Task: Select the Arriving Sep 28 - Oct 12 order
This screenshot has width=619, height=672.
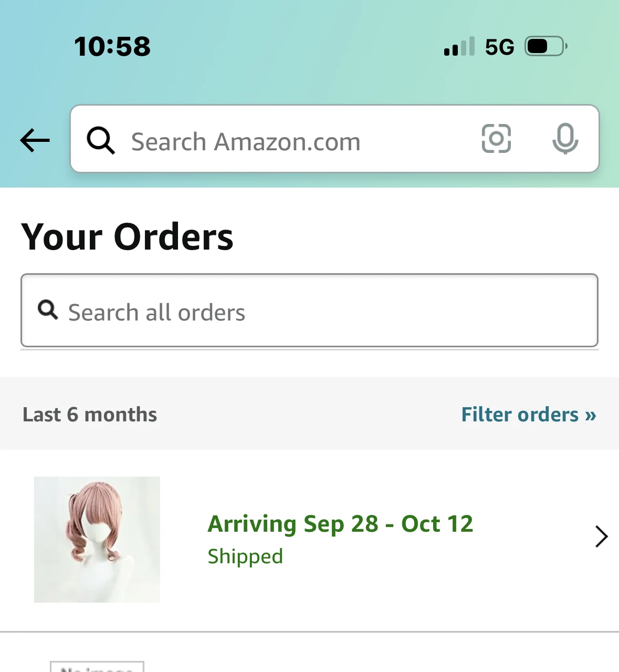Action: click(340, 524)
